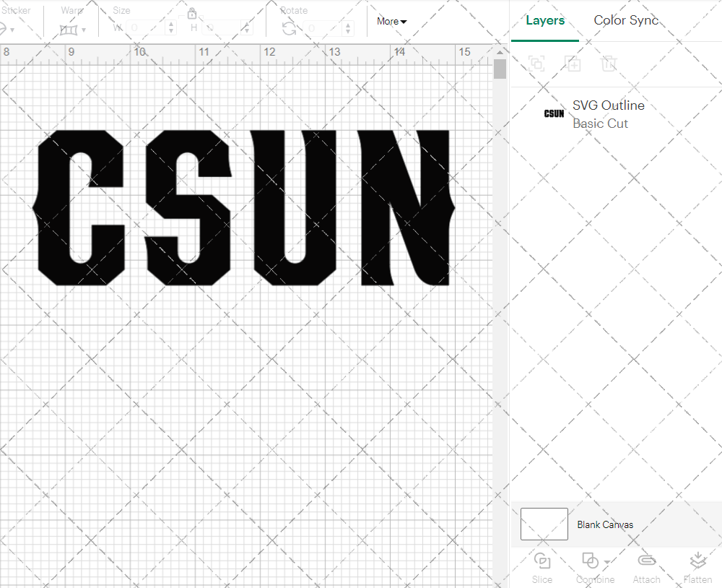Image resolution: width=722 pixels, height=588 pixels.
Task: Open the More dropdown
Action: pos(391,21)
